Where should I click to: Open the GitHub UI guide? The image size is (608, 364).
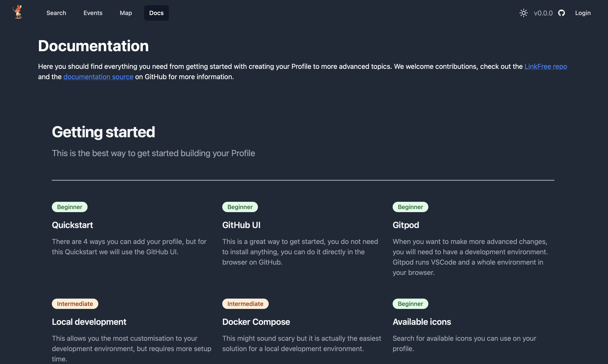click(241, 225)
